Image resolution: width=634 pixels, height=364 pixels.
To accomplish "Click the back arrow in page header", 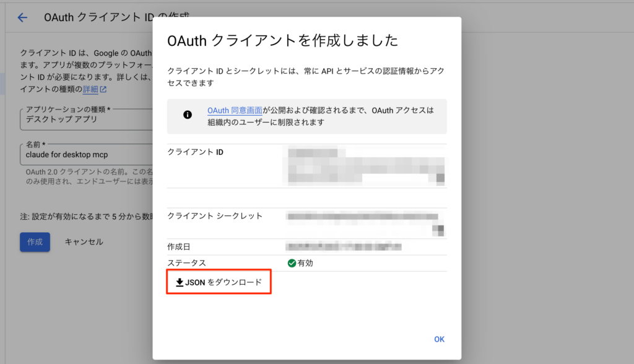I will click(x=23, y=17).
